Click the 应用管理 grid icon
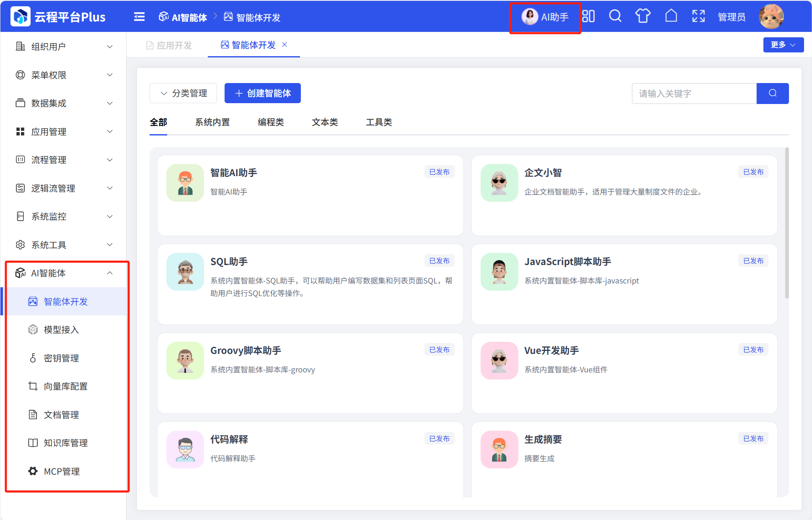812x520 pixels. click(20, 132)
